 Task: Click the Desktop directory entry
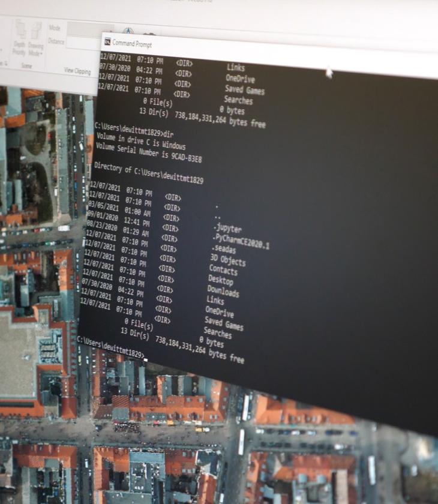[220, 280]
